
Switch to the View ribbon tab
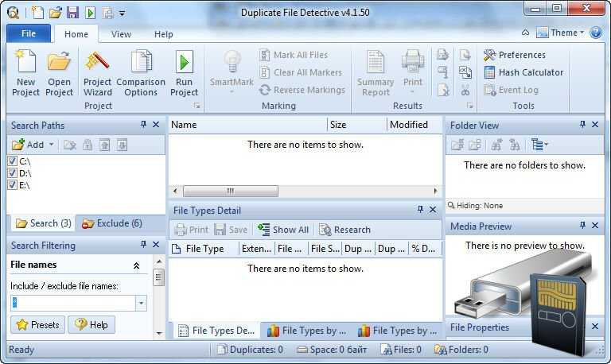point(121,34)
